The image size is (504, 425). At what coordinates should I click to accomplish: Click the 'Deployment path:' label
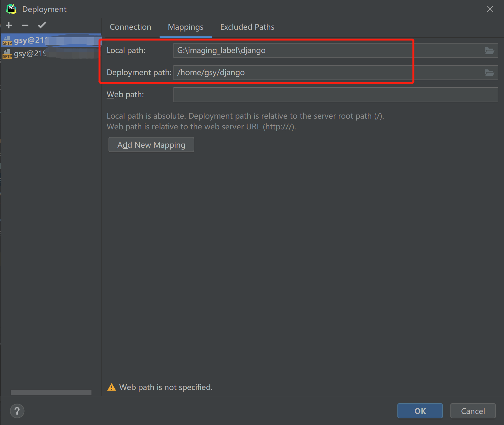tap(139, 73)
